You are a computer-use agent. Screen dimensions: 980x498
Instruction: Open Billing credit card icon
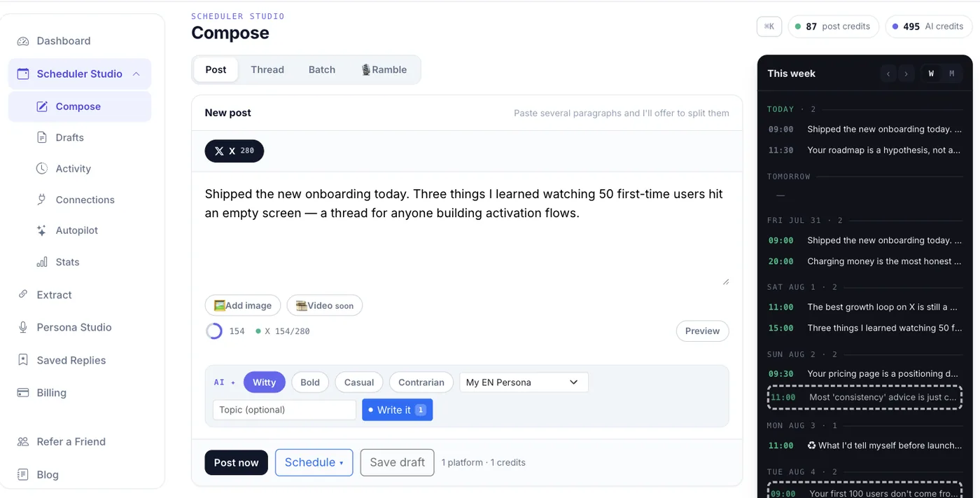23,393
